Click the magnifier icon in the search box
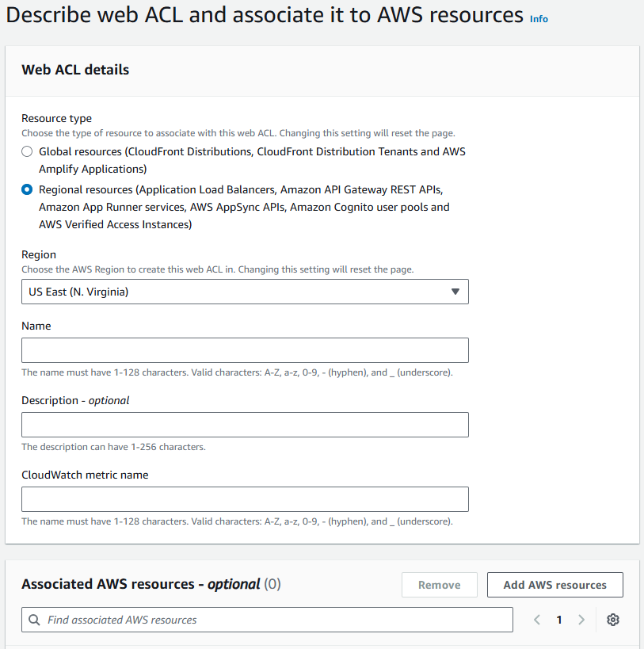 tap(34, 620)
